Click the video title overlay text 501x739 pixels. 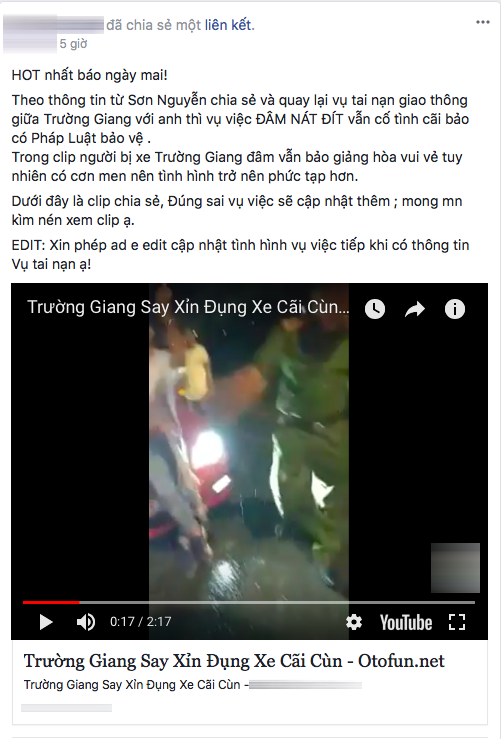[x=188, y=307]
